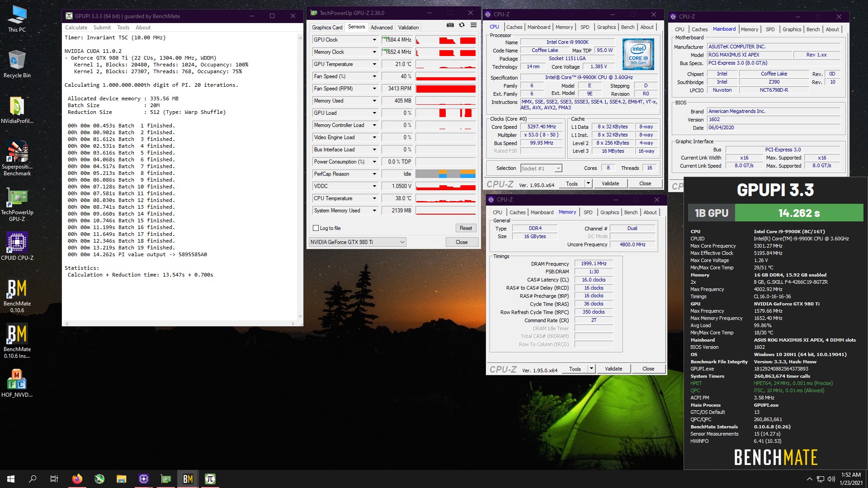Open the Windows Start menu
Screen dimensions: 868x488
(11, 479)
